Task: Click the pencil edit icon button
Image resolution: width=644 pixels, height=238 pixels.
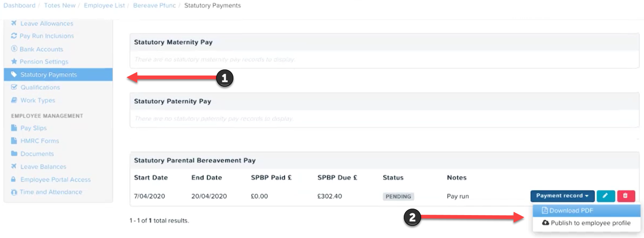Action: (606, 196)
